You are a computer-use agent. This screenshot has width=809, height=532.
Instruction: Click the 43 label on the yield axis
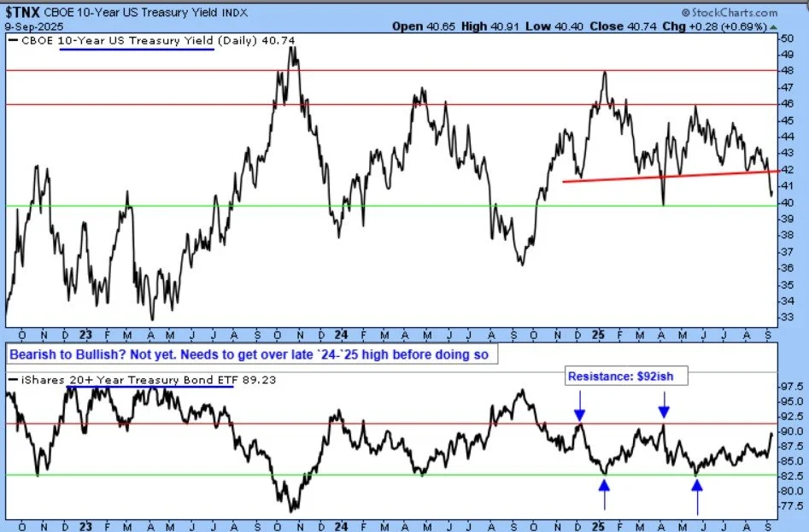(x=787, y=153)
